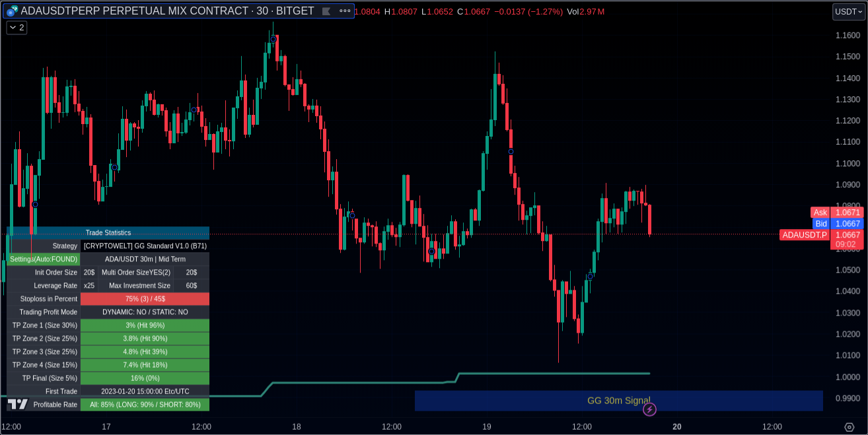
Task: Open chart settings hexagon gear icon
Action: 849,426
